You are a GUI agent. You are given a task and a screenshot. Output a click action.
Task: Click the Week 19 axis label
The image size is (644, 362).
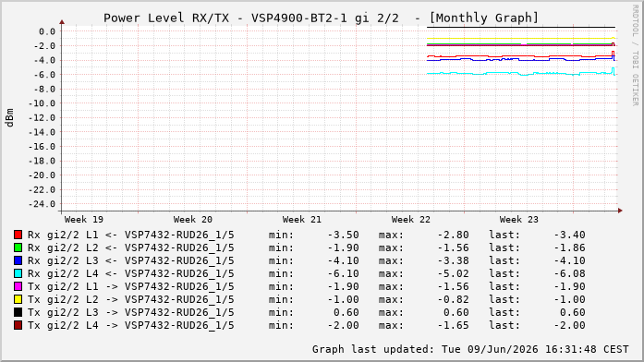[84, 220]
